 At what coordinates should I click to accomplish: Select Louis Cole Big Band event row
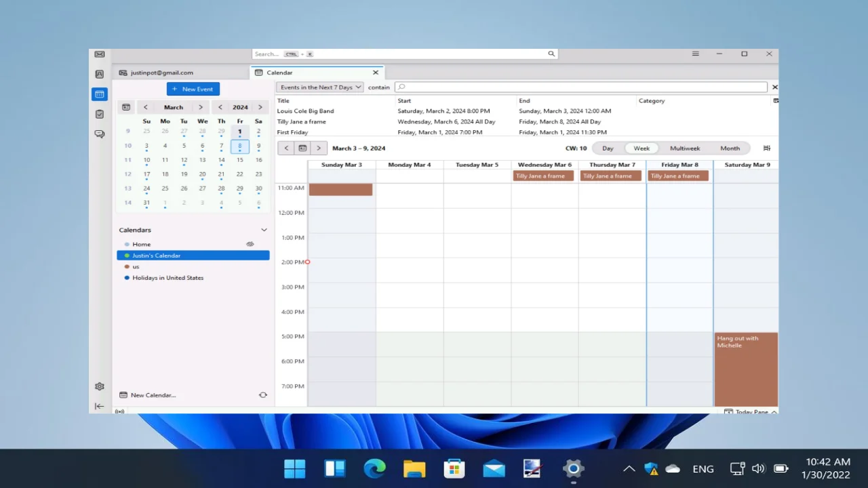pyautogui.click(x=526, y=111)
